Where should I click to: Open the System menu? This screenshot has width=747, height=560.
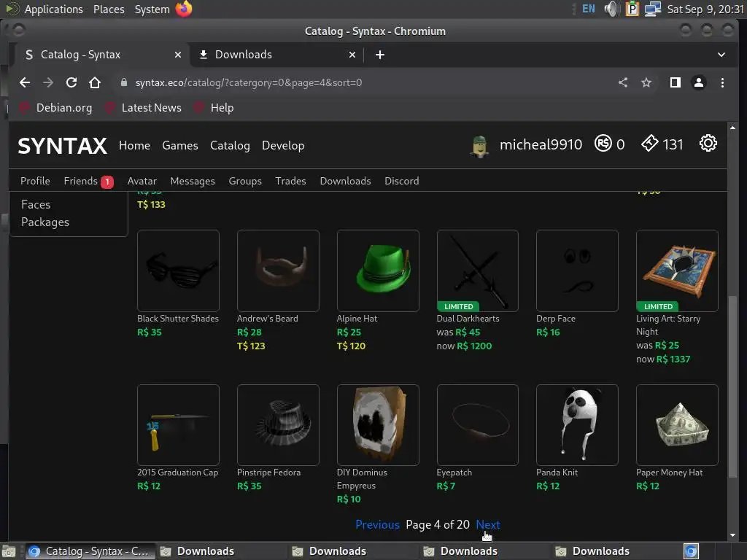[152, 9]
